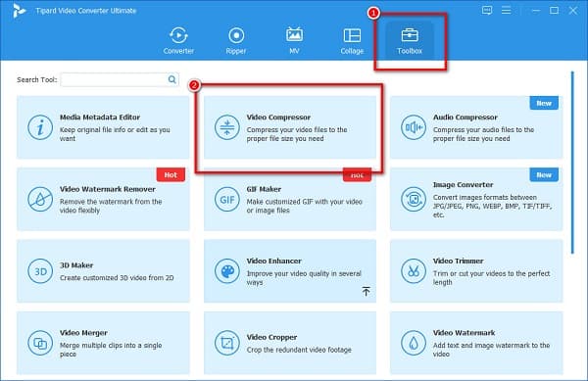Click the scroll-to-top arrow icon

point(366,291)
